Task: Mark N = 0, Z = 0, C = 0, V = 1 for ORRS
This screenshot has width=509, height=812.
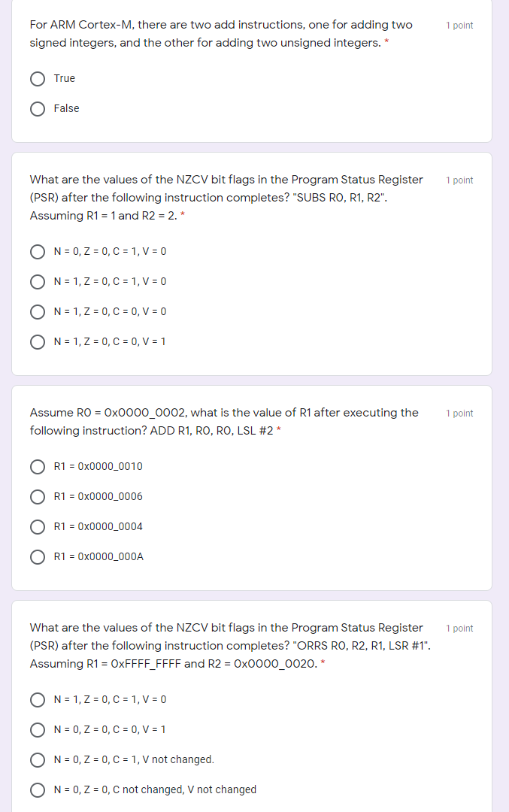Action: (38, 729)
